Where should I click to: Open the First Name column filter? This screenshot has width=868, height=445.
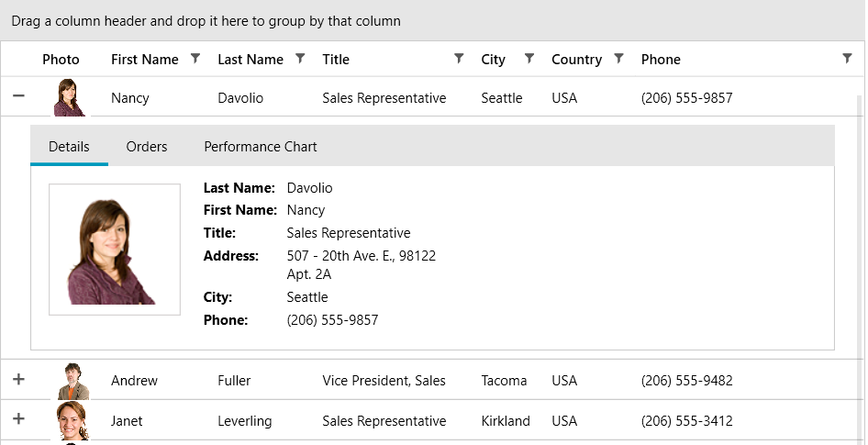point(195,59)
